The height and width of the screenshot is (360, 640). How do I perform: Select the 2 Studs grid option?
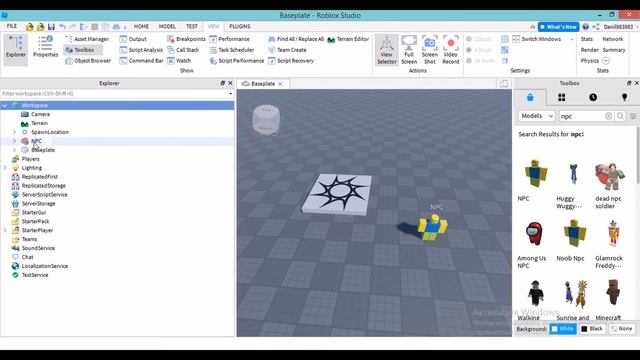(x=480, y=39)
